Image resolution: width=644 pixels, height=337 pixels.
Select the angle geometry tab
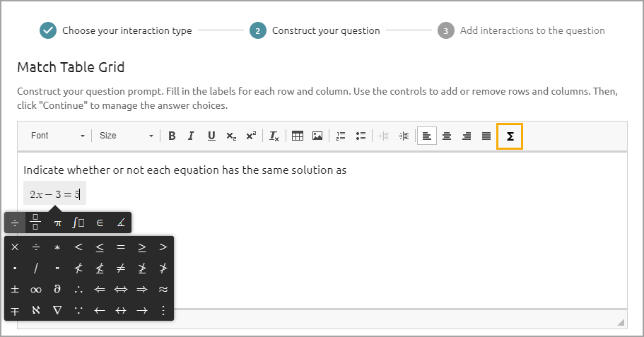click(121, 223)
